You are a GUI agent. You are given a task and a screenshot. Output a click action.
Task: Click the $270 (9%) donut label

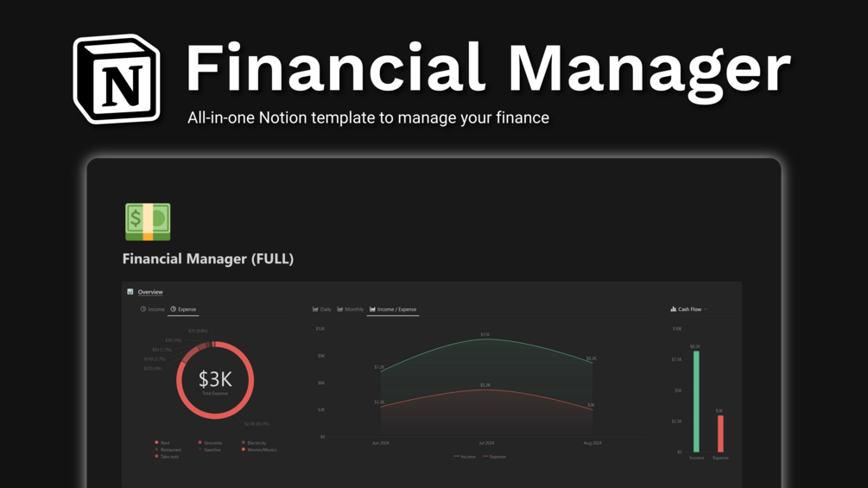click(153, 368)
